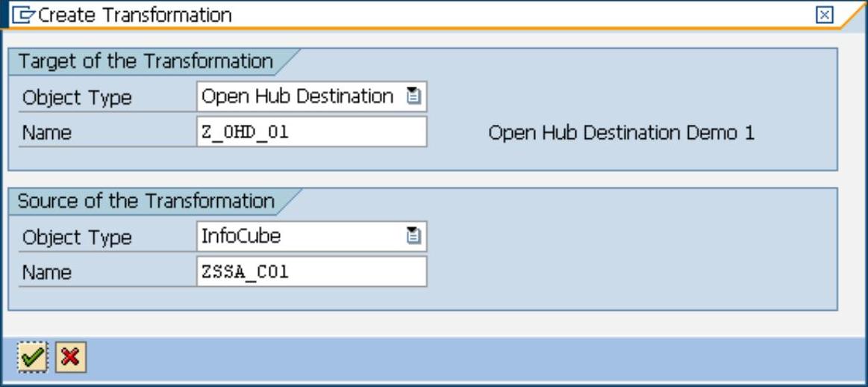Click the Open Hub Destination Demo 1 description
This screenshot has width=868, height=387.
pyautogui.click(x=621, y=133)
